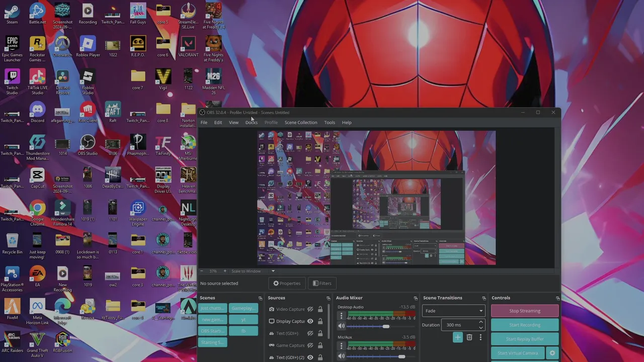Pop out the Scene Transitions dock

(x=484, y=298)
